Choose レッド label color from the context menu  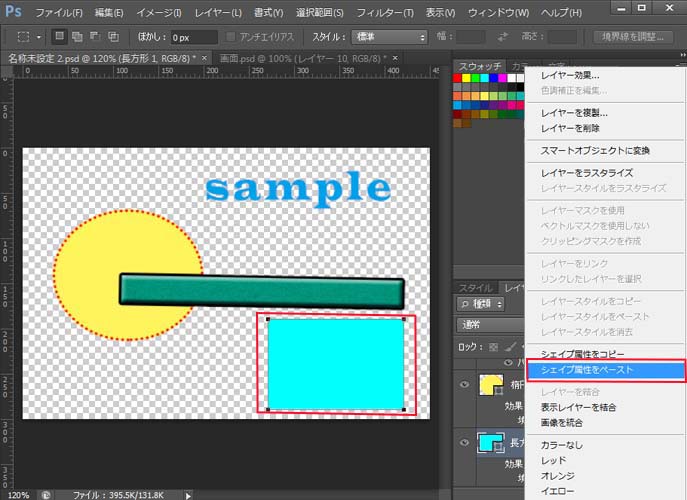606,461
